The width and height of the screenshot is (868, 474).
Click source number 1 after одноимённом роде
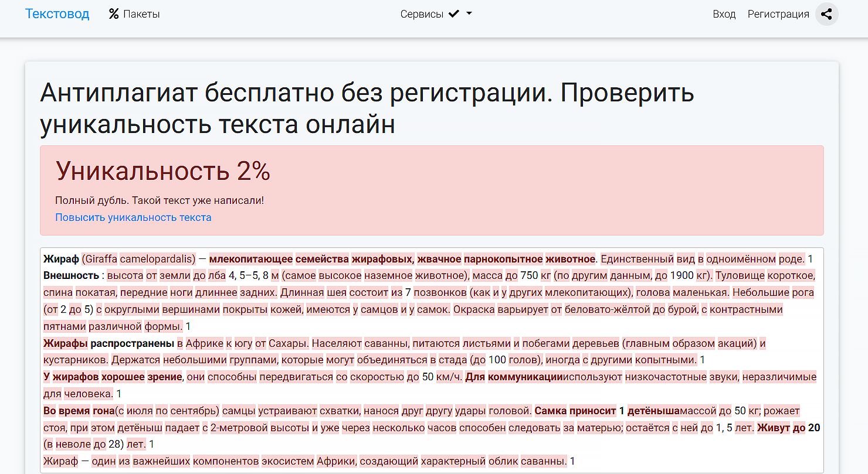811,259
